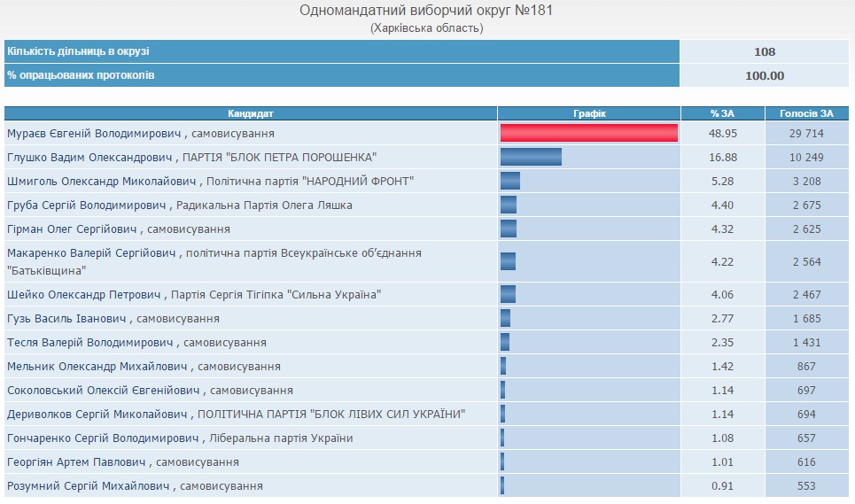This screenshot has height=504, width=855.
Task: Click the "Кількість дільниць в окрузі" row label
Action: pyautogui.click(x=78, y=51)
